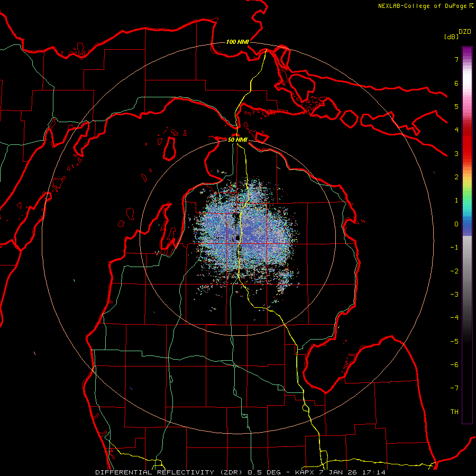Click the -1 value on color scale

coord(454,248)
